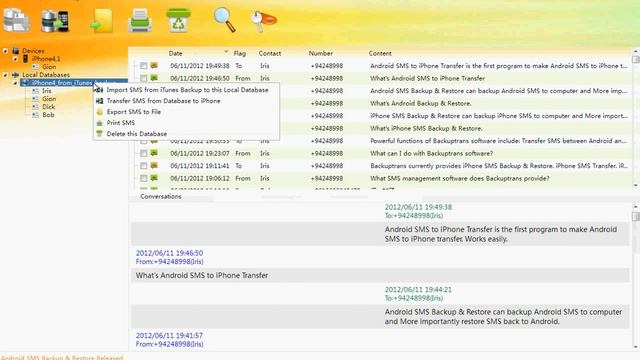Choose Export SMS to File
640x360 pixels.
point(133,112)
